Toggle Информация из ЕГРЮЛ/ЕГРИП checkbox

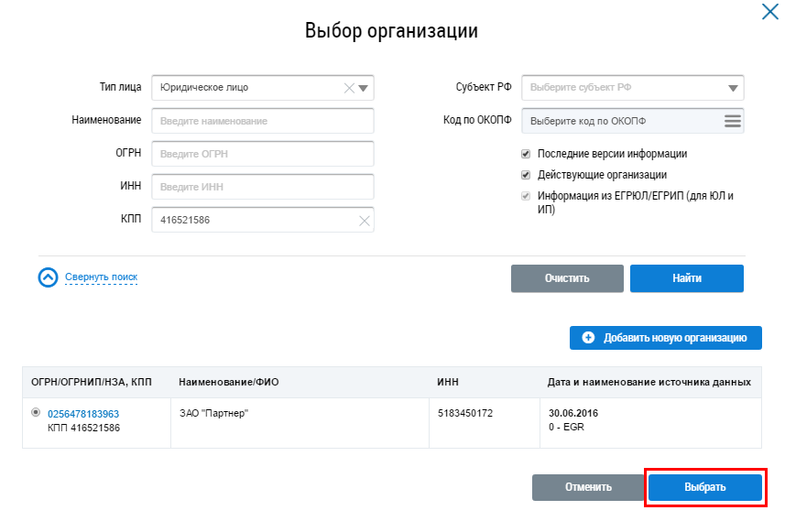526,196
